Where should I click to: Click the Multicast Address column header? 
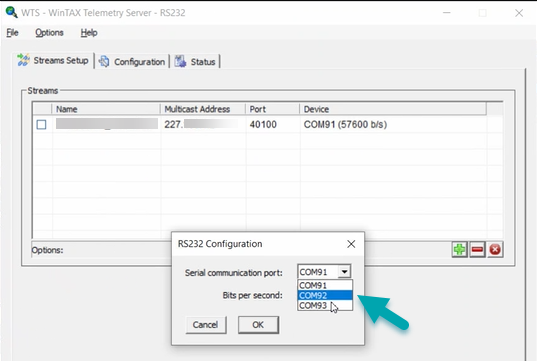(203, 109)
